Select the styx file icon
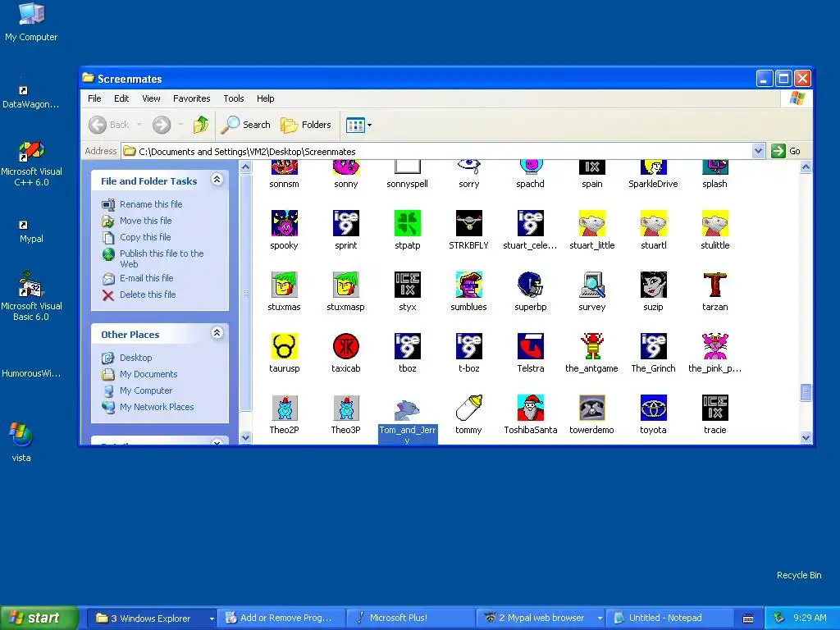This screenshot has height=630, width=840. coord(407,285)
